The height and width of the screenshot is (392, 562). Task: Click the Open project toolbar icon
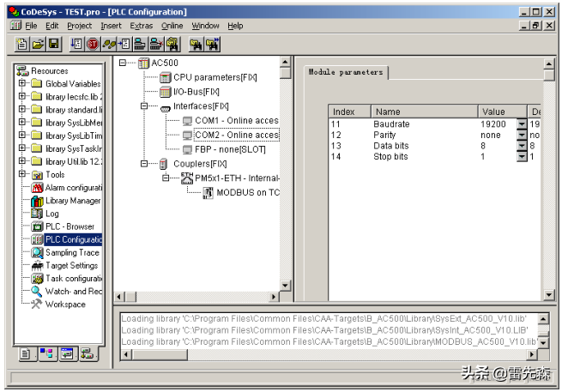(x=38, y=44)
